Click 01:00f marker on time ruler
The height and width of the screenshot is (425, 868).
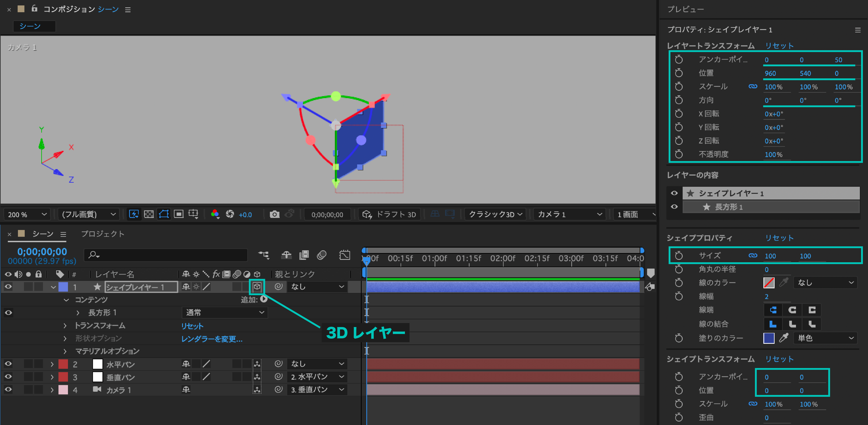point(434,258)
